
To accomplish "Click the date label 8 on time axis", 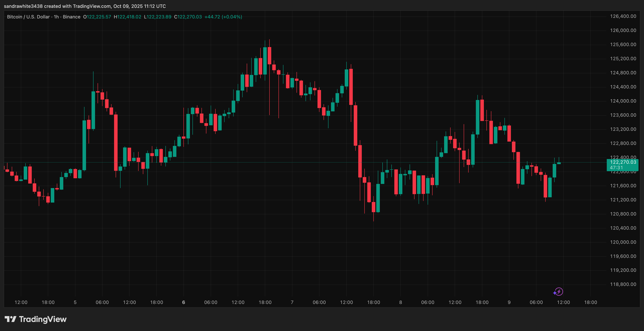I will point(401,302).
